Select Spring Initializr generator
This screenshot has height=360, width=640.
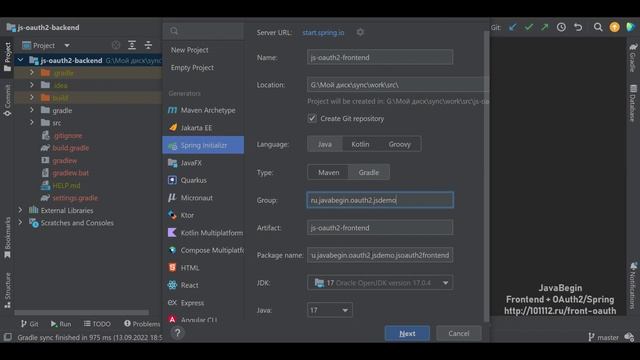[203, 145]
